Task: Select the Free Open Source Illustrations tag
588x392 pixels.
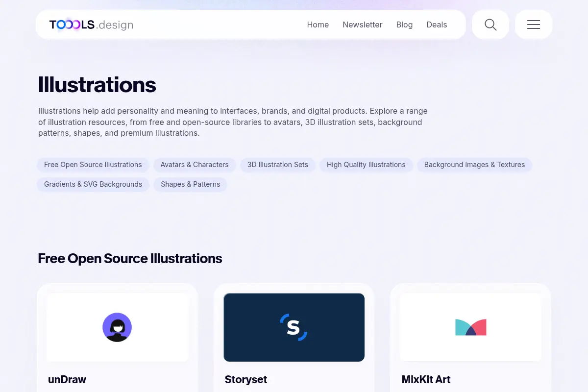Action: [x=93, y=165]
